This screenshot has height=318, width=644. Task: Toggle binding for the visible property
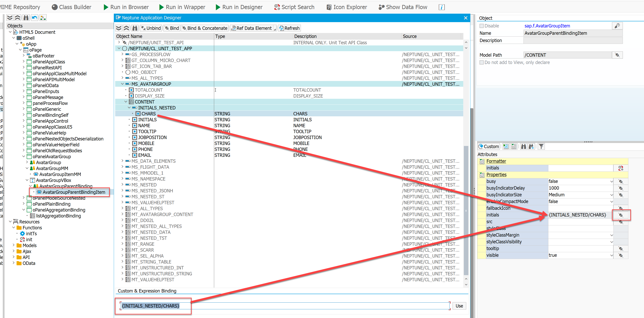coord(621,255)
